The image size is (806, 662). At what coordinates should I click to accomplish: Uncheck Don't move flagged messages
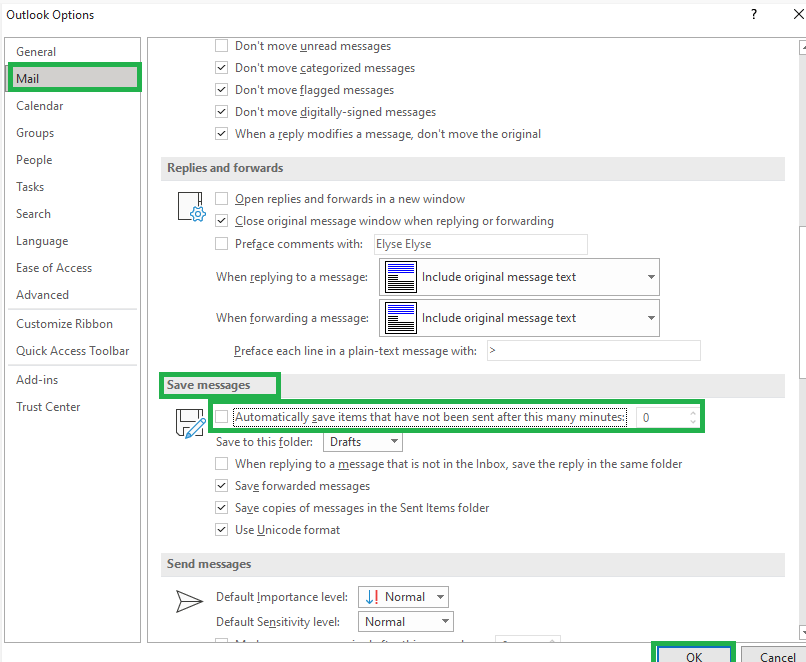pyautogui.click(x=222, y=90)
